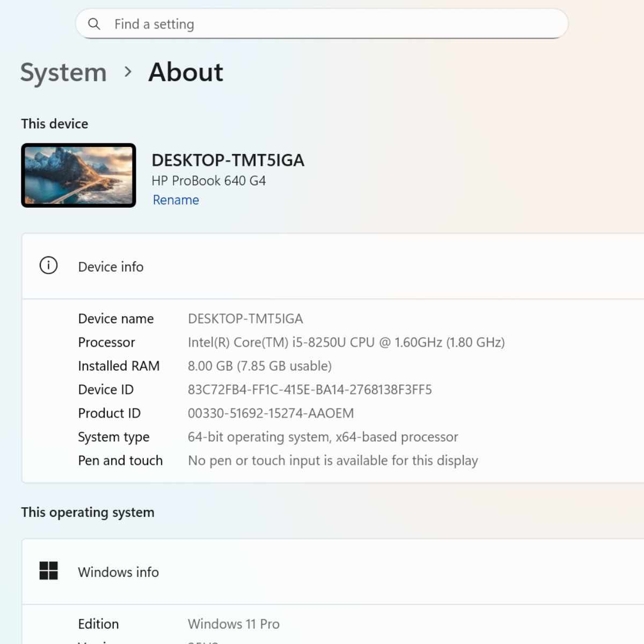Click the breadcrumb chevron after System

128,72
